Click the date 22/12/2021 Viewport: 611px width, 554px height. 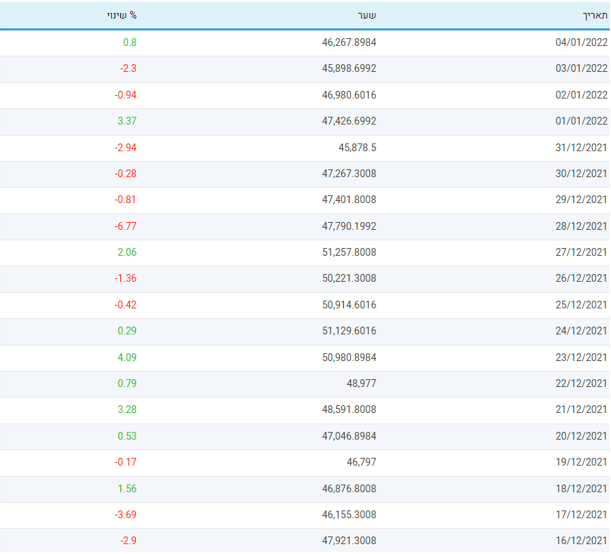(x=581, y=383)
